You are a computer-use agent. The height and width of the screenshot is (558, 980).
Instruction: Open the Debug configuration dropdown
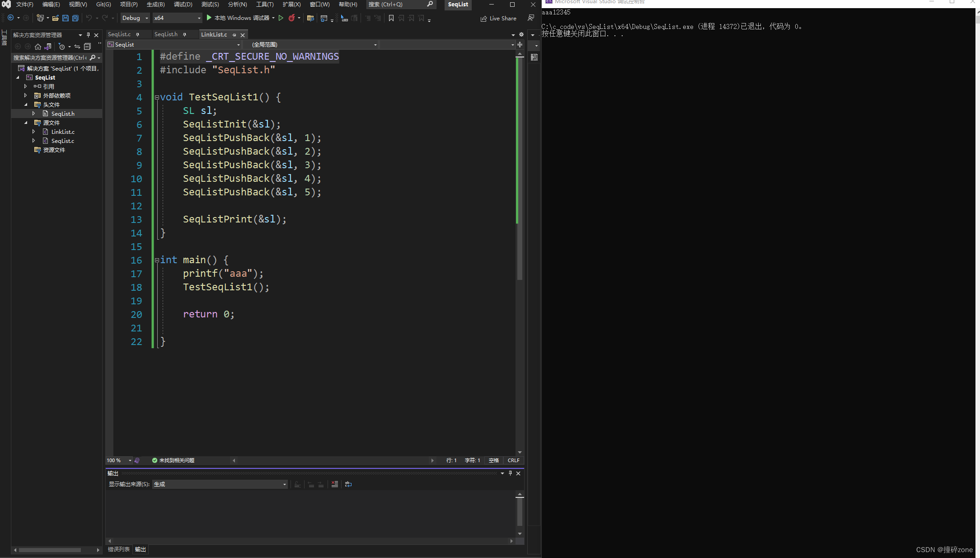(135, 18)
